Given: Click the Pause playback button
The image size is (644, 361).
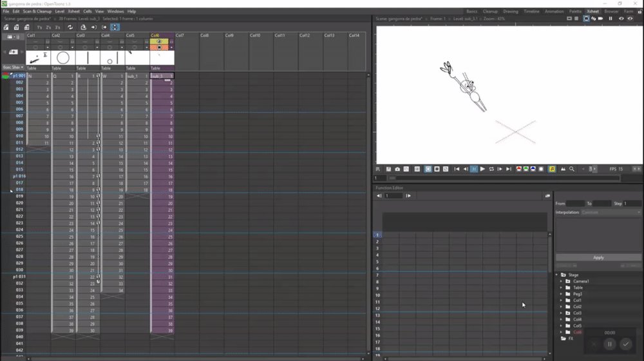Looking at the screenshot, I should coord(473,169).
